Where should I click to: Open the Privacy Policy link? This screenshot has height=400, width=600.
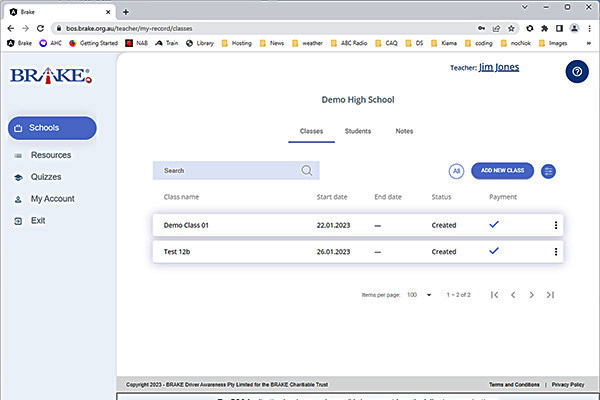pos(567,384)
